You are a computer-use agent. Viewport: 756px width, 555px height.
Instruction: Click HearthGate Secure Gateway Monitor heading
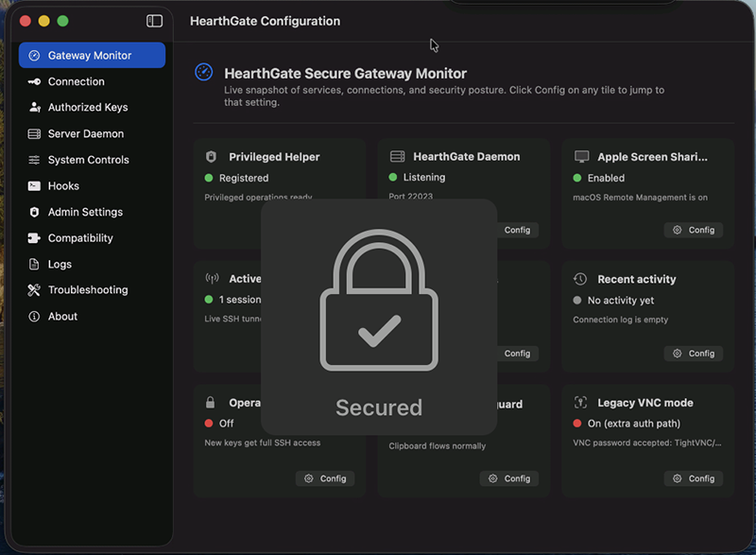(x=345, y=74)
